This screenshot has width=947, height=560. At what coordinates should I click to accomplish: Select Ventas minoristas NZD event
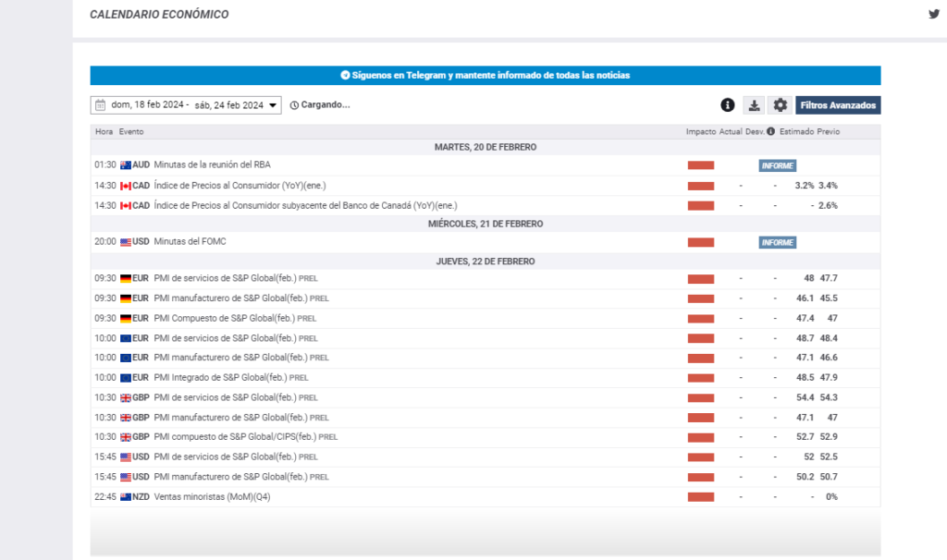tap(212, 497)
